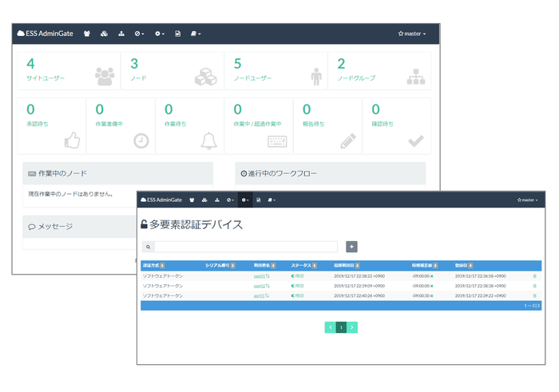Open the サイトユーザー summary card
The image size is (559, 392).
[x=69, y=70]
